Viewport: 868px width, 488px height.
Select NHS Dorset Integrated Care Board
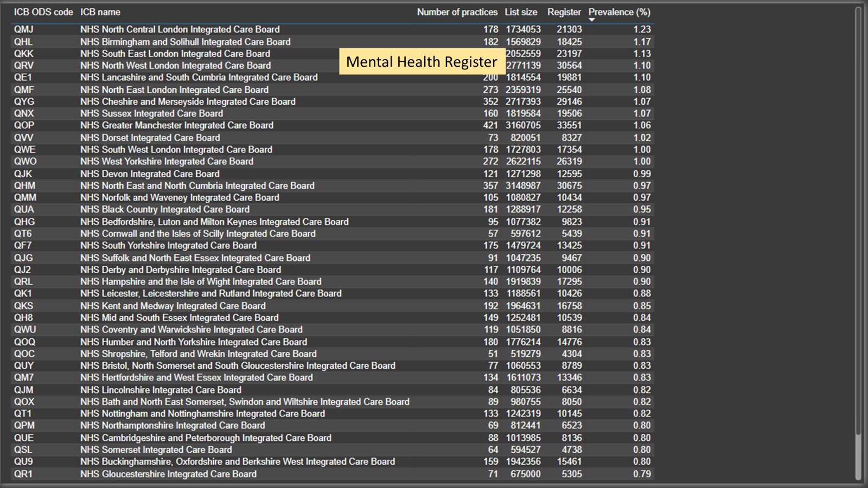tap(150, 138)
